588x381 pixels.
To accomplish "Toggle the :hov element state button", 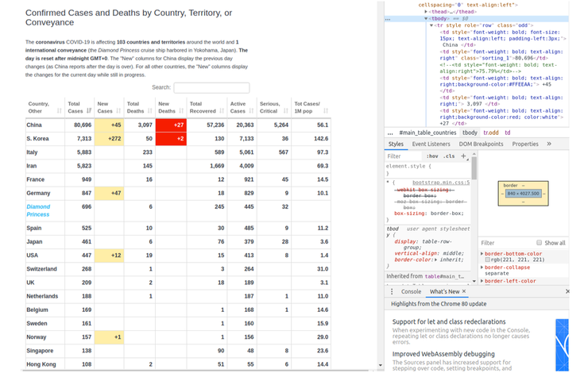I will [432, 156].
